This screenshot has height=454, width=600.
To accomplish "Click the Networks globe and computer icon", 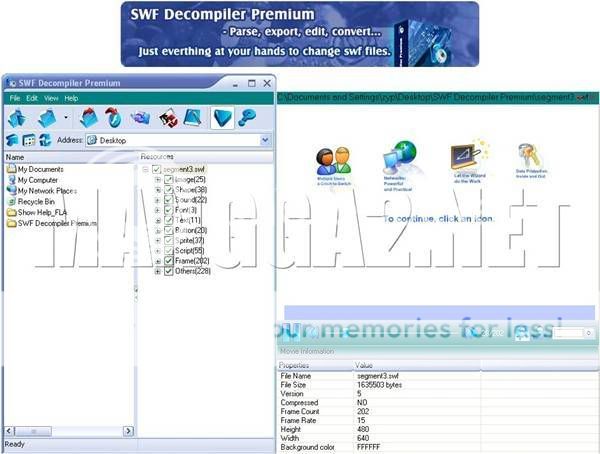I will (x=400, y=159).
